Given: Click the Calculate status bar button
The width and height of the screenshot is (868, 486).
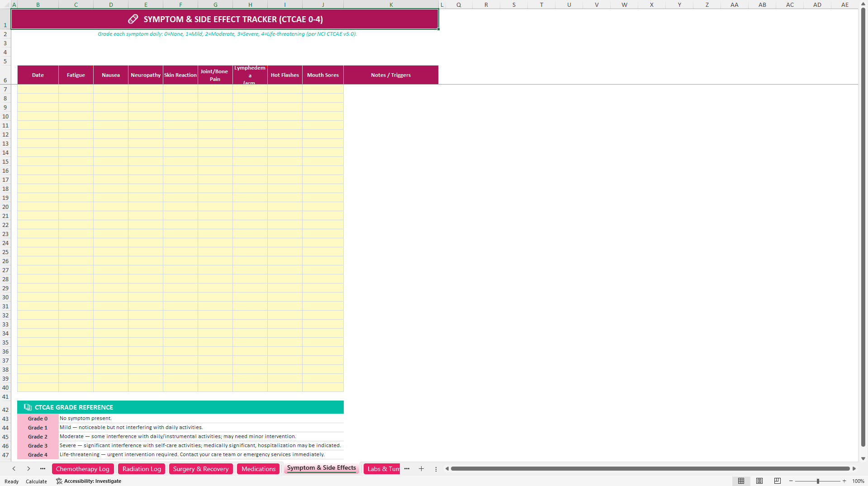Looking at the screenshot, I should [x=36, y=481].
